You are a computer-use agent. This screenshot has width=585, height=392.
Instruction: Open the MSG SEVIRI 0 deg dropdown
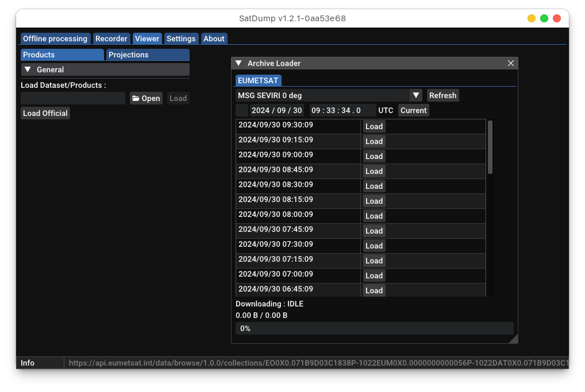(329, 95)
